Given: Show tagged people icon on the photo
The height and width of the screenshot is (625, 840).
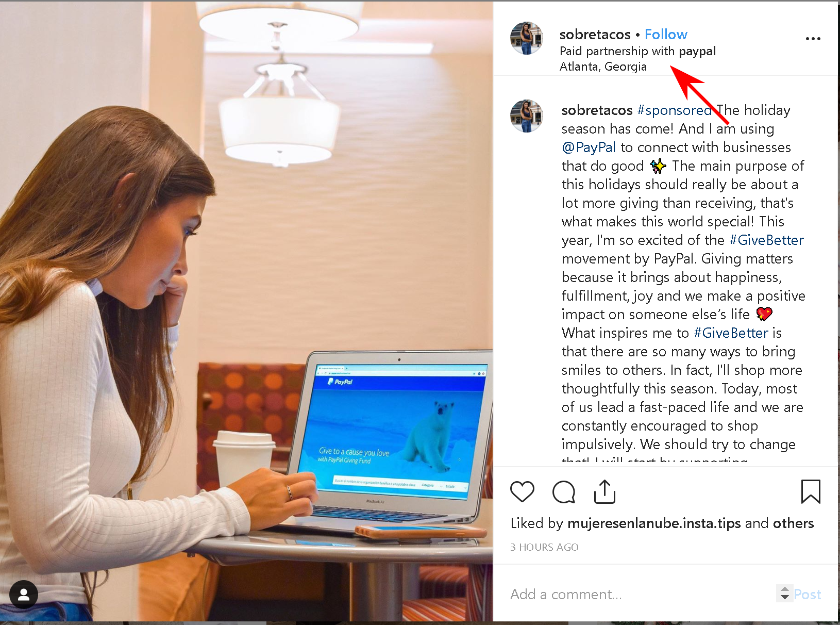Looking at the screenshot, I should click(x=24, y=595).
